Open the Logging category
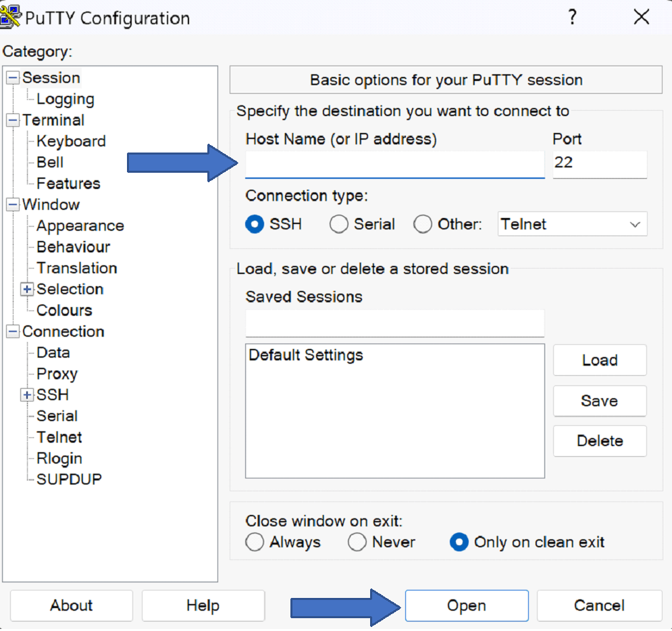The height and width of the screenshot is (631, 672). [65, 99]
